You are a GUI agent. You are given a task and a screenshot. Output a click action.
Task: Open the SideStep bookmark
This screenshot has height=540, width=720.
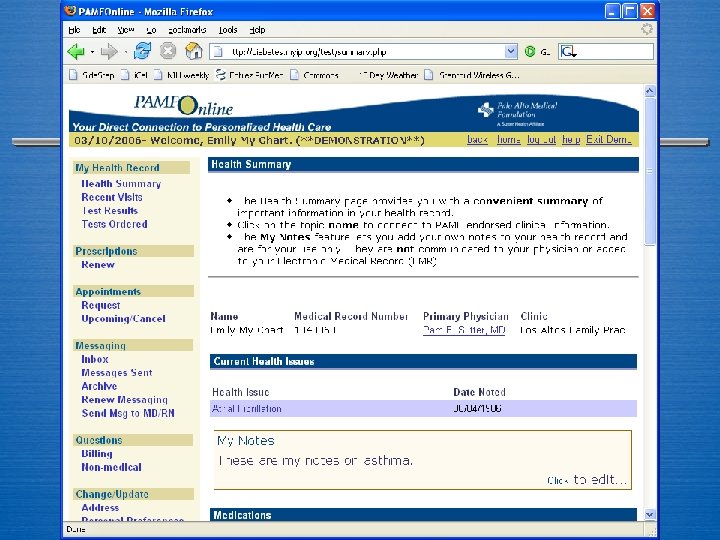92,75
